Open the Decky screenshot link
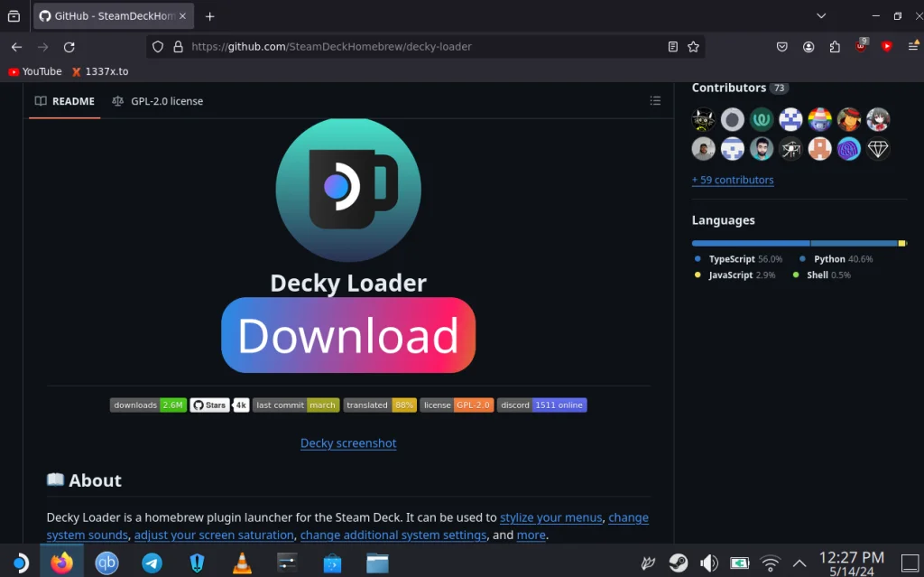The image size is (924, 577). [348, 443]
